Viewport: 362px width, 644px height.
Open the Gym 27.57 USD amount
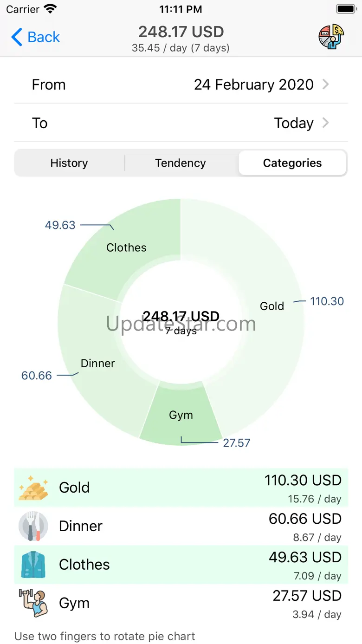pos(307,596)
